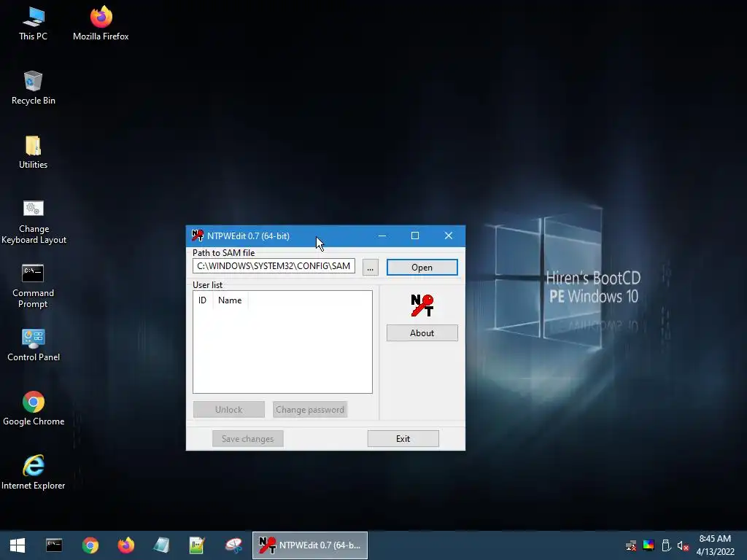Click the Change password button
This screenshot has width=747, height=560.
pyautogui.click(x=310, y=410)
